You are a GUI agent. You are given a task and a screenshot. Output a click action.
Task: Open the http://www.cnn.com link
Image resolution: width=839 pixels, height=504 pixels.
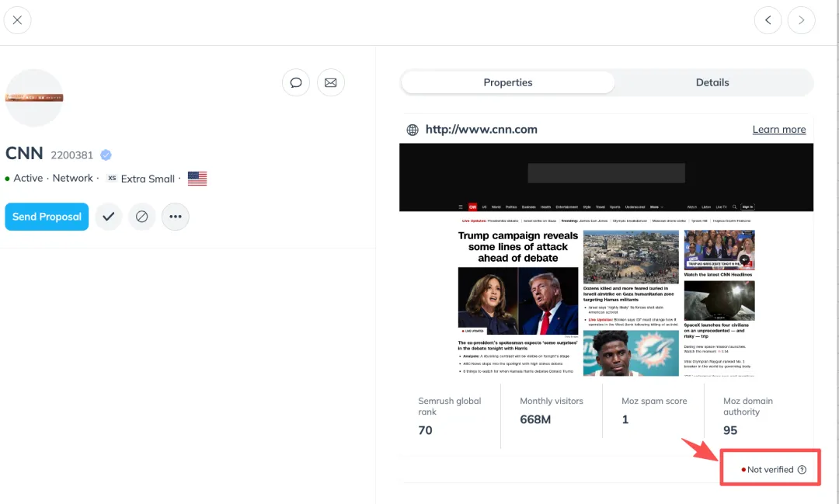pyautogui.click(x=481, y=130)
